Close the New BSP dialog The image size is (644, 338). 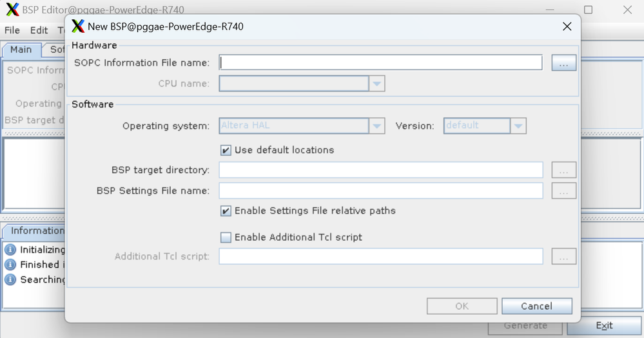567,26
